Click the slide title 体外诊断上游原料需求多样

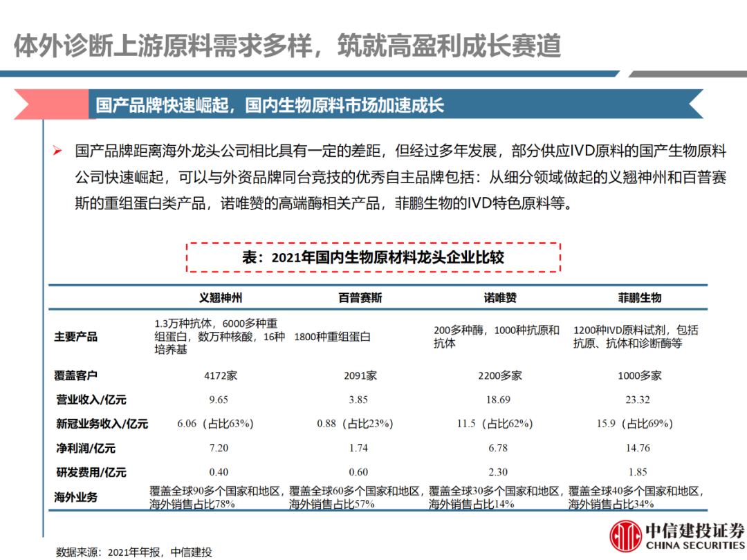[287, 46]
